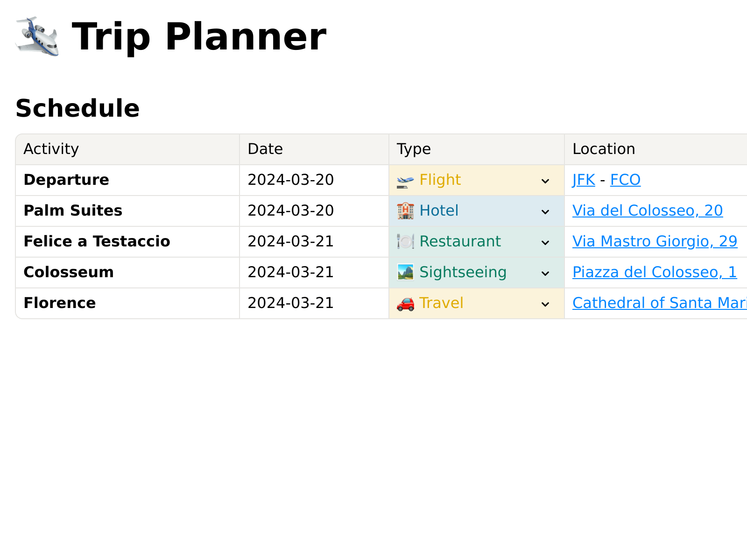
Task: Expand the Flight type dropdown chevron
Action: (545, 181)
